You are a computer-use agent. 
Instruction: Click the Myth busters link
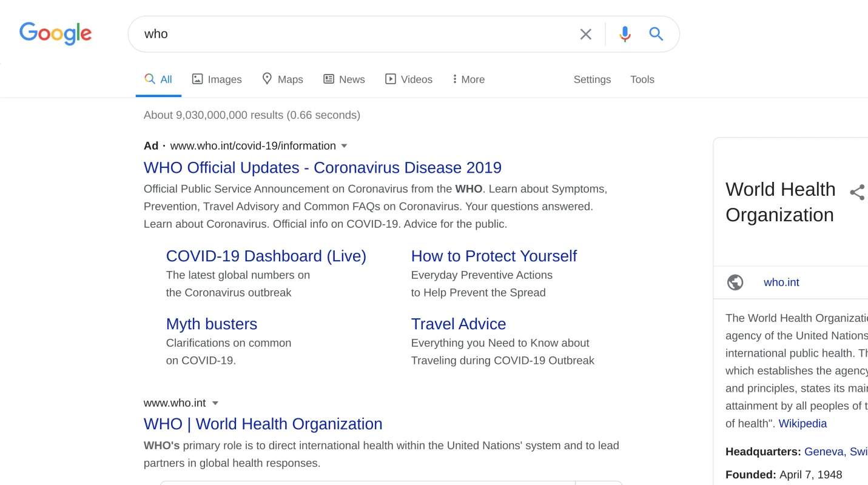click(212, 324)
